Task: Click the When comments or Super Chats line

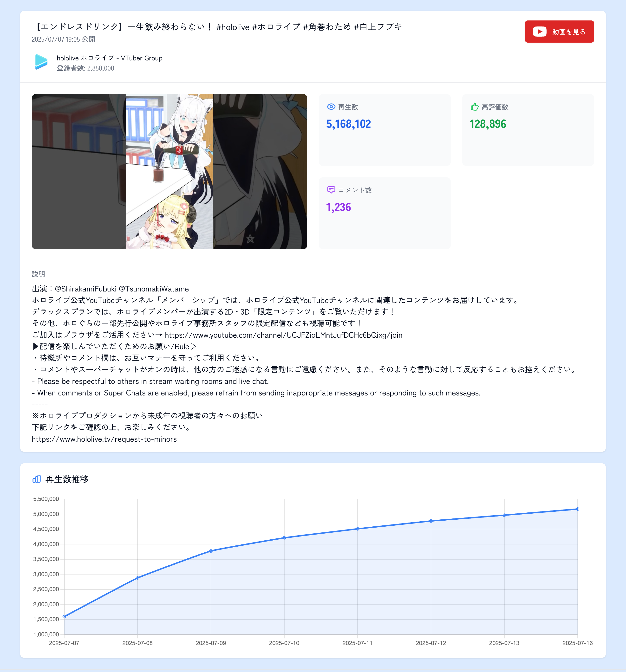Action: pos(256,393)
